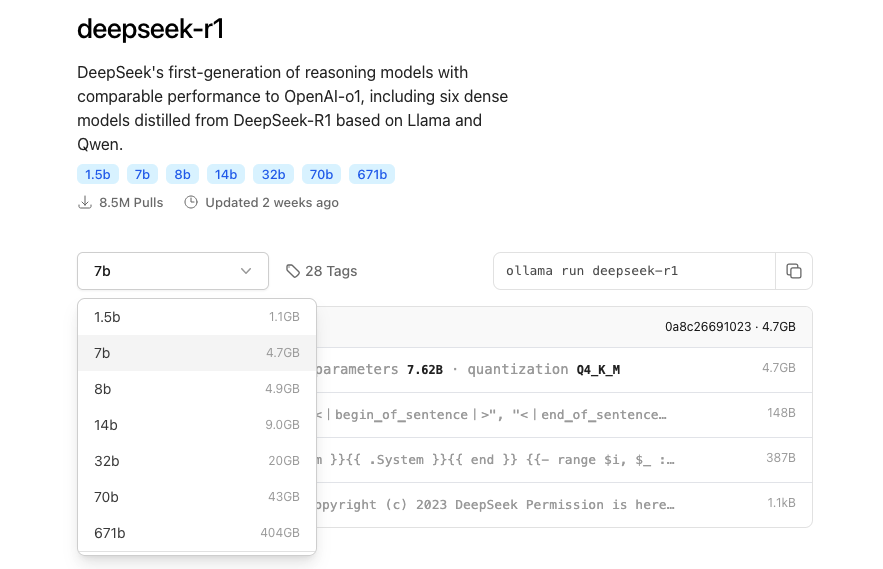The height and width of the screenshot is (569, 883).
Task: Click the tag icon beside 28 Tags
Action: 293,271
